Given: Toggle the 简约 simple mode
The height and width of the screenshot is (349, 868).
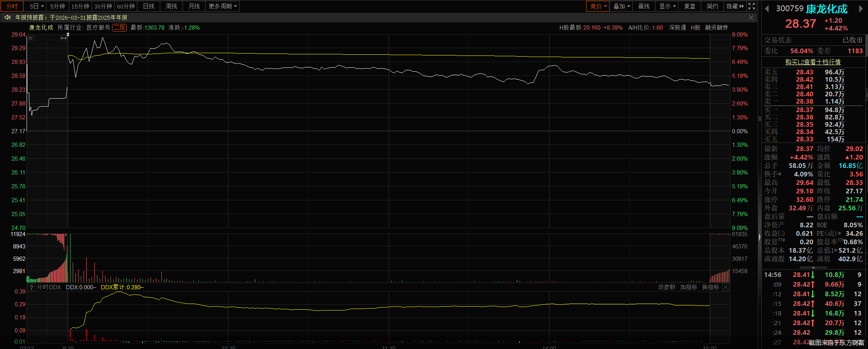Looking at the screenshot, I should [712, 6].
